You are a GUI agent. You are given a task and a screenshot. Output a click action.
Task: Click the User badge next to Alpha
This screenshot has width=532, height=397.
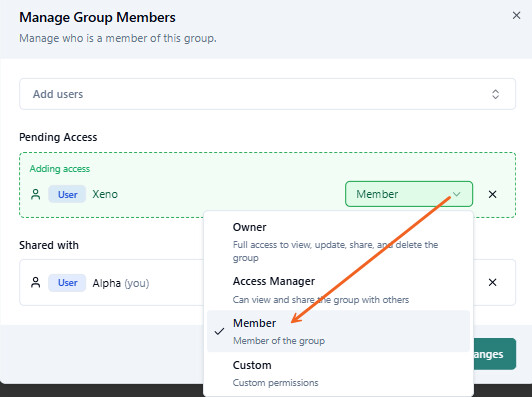(x=67, y=283)
